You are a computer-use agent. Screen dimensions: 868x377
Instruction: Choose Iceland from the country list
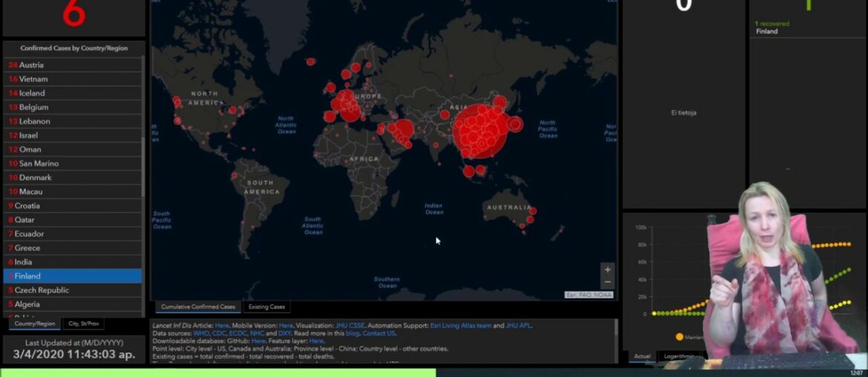[x=73, y=94]
